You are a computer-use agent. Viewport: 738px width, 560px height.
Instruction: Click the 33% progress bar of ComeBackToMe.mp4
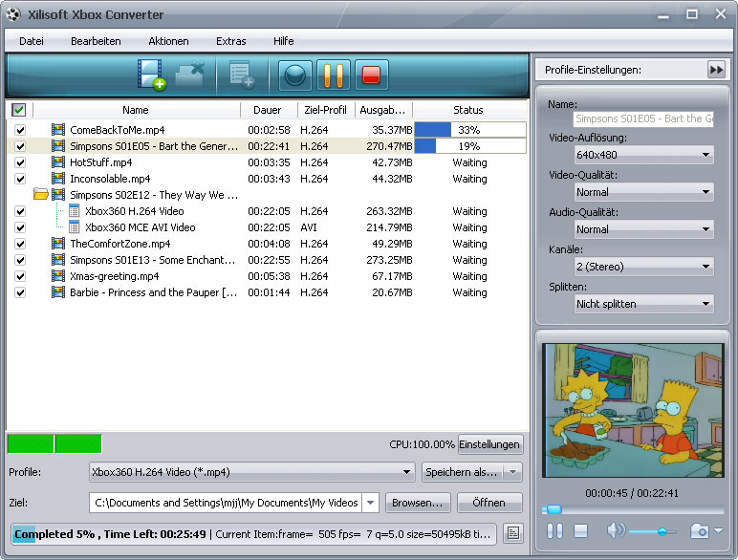[469, 130]
